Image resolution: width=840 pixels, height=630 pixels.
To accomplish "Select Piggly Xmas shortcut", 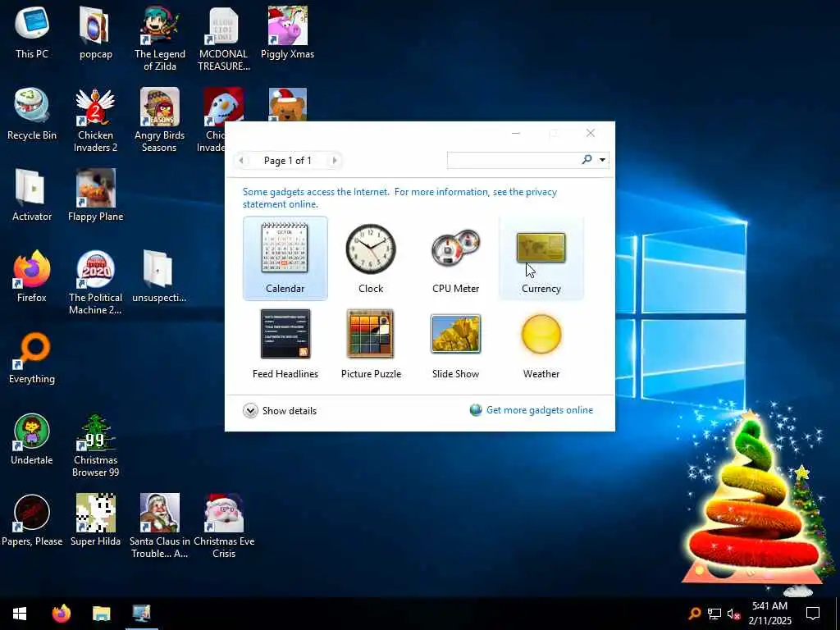I will pyautogui.click(x=287, y=33).
